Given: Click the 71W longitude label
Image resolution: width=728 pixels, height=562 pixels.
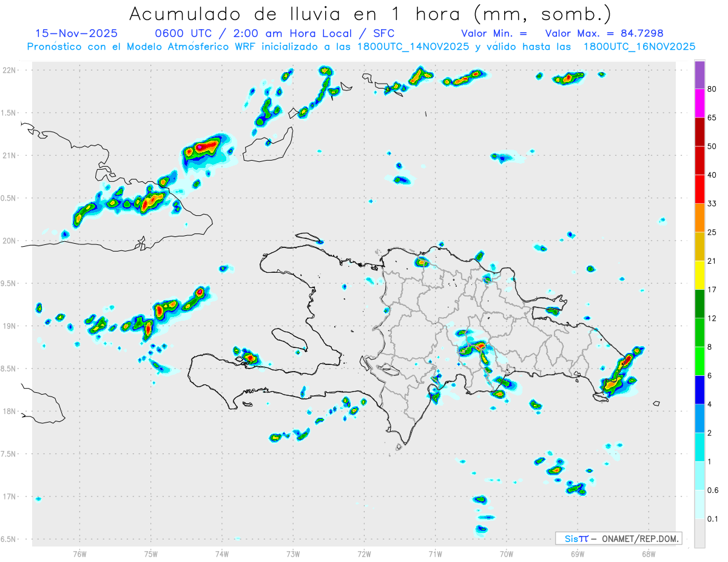Looking at the screenshot, I should 435,554.
